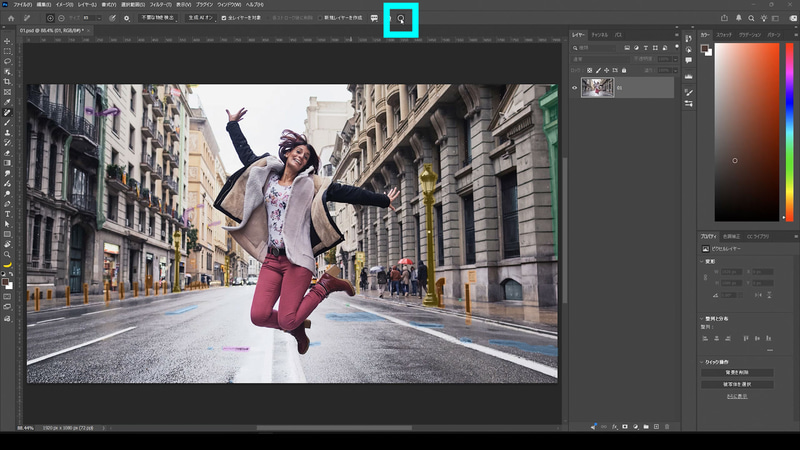
Task: Pick a shade in the color field
Action: 747,132
